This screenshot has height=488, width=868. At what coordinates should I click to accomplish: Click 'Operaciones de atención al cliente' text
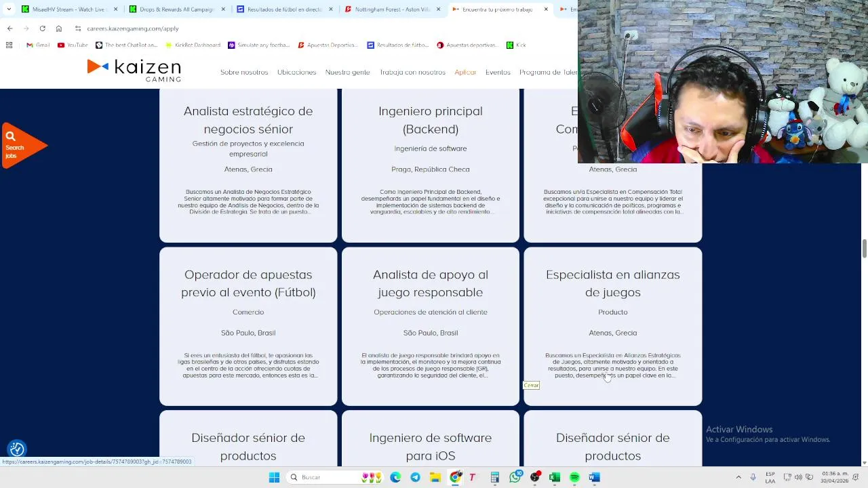click(431, 312)
